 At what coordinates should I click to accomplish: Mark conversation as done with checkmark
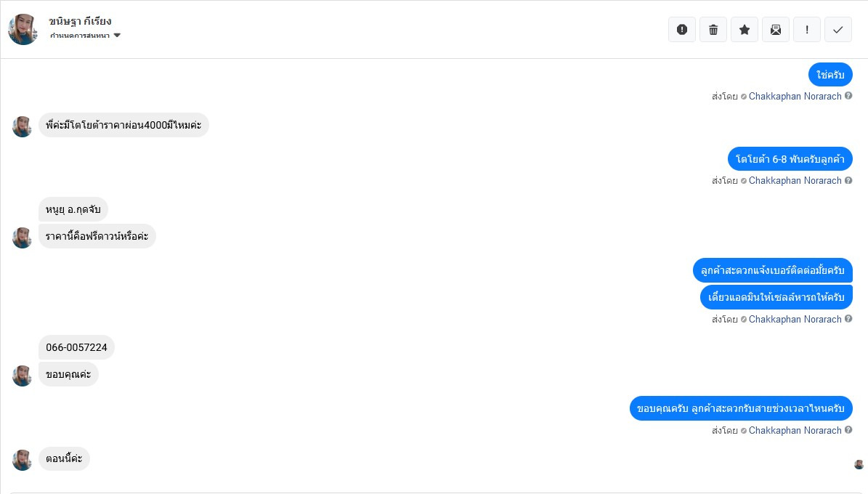tap(837, 30)
